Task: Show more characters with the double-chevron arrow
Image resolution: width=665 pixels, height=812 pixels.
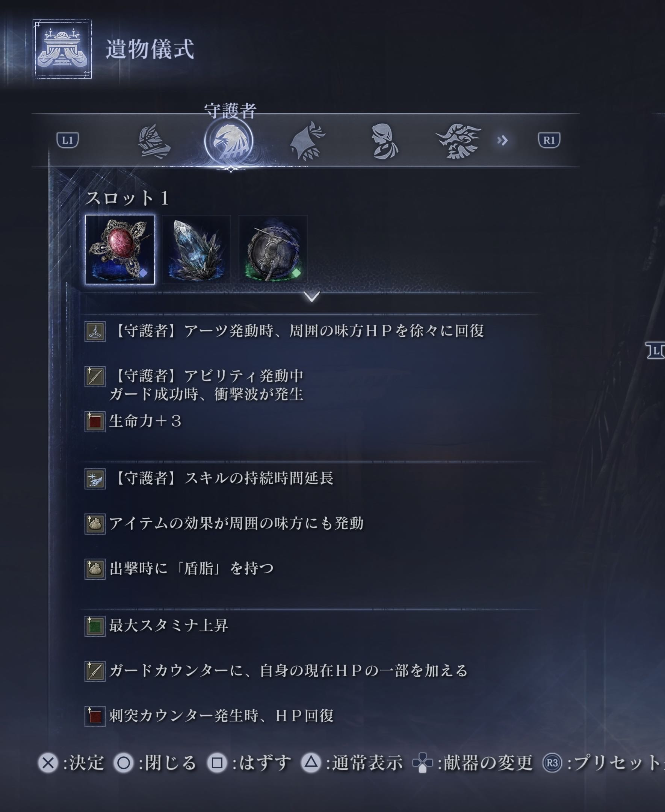Action: click(x=502, y=141)
